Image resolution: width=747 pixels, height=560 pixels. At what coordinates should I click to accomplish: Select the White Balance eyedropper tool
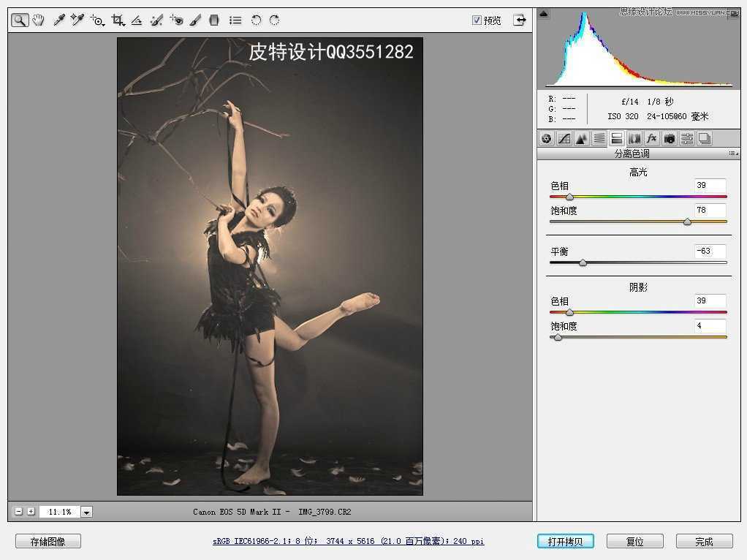[x=58, y=20]
